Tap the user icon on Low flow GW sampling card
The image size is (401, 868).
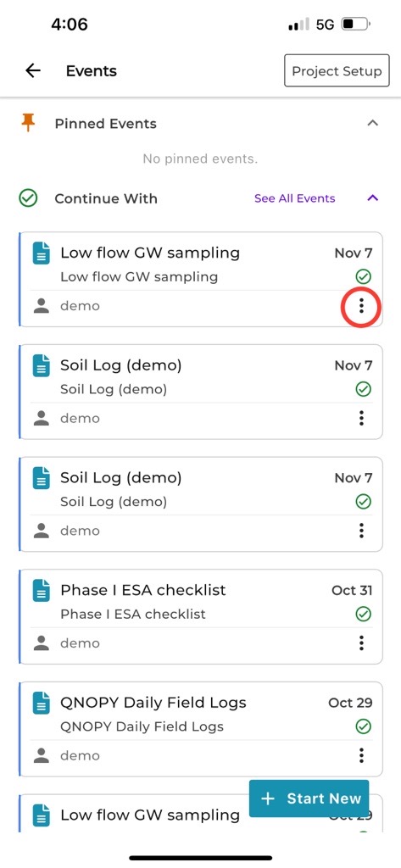click(42, 305)
